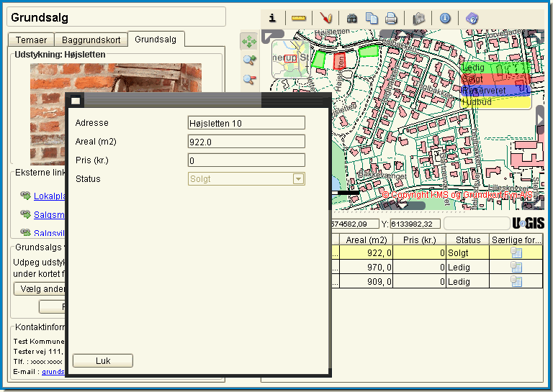This screenshot has height=392, width=553.
Task: Pan the map south with bottom arrow
Action: pos(402,205)
